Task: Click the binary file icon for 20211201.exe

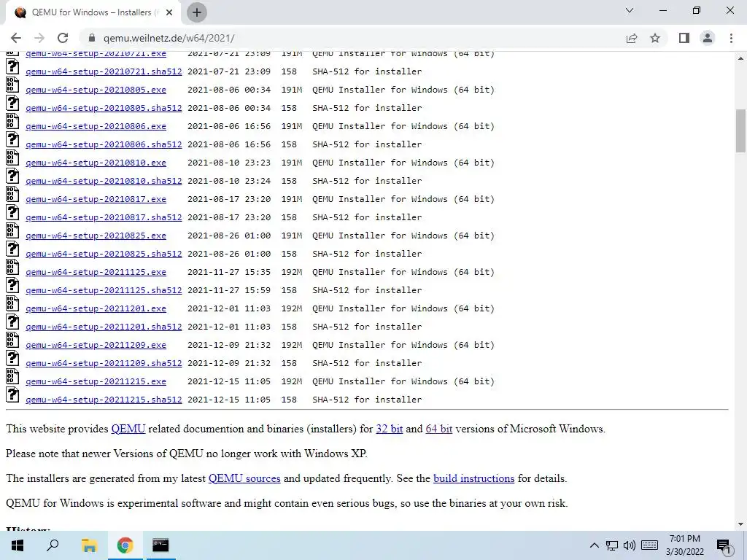Action: pyautogui.click(x=12, y=303)
